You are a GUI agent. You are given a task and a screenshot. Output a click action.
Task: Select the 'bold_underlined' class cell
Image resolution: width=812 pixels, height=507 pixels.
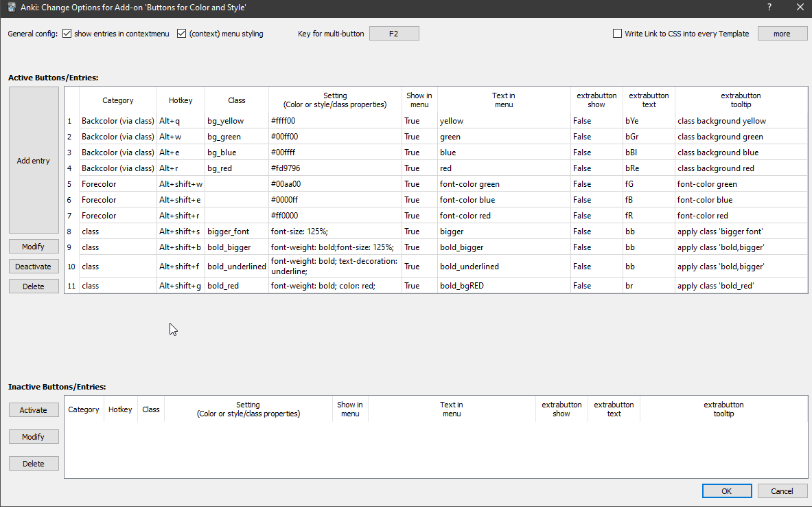click(236, 267)
